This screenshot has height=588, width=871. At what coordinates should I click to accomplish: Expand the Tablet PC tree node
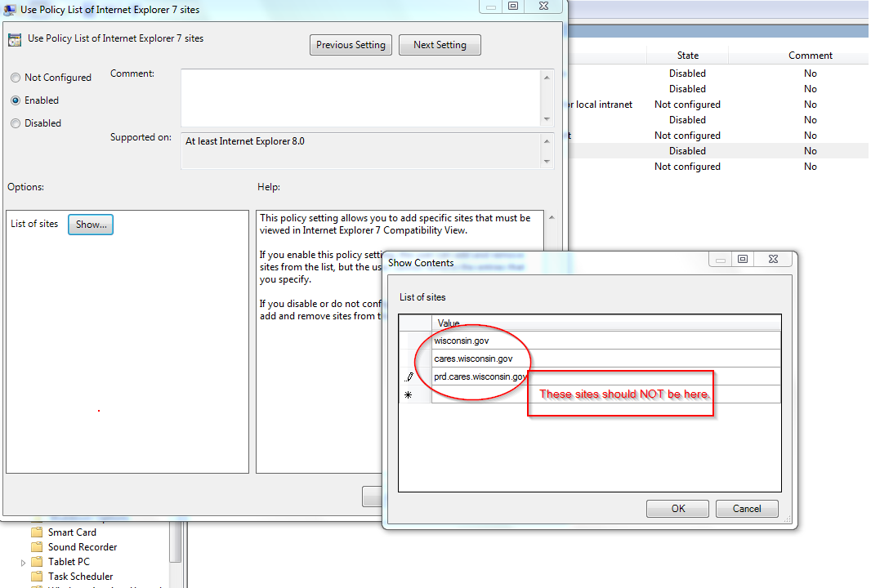24,563
